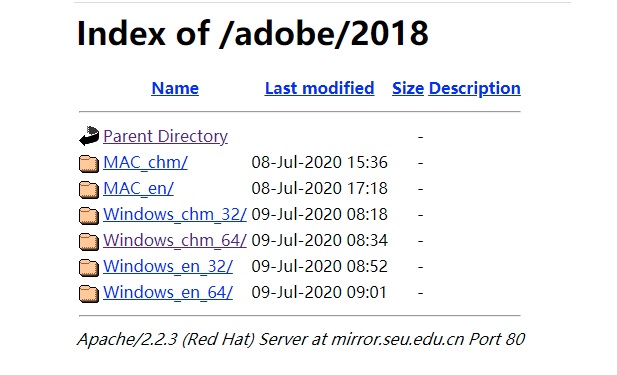
Task: Click the folder icon beside Windows_en_32/
Action: click(x=89, y=268)
